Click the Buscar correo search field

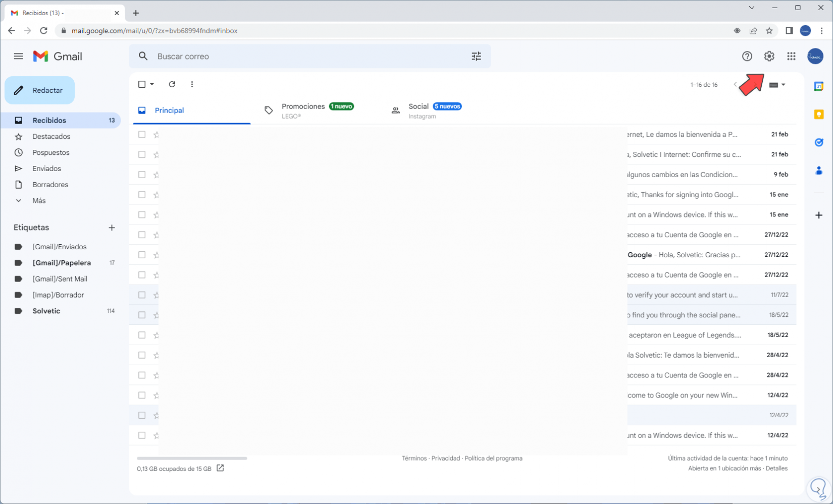point(303,57)
